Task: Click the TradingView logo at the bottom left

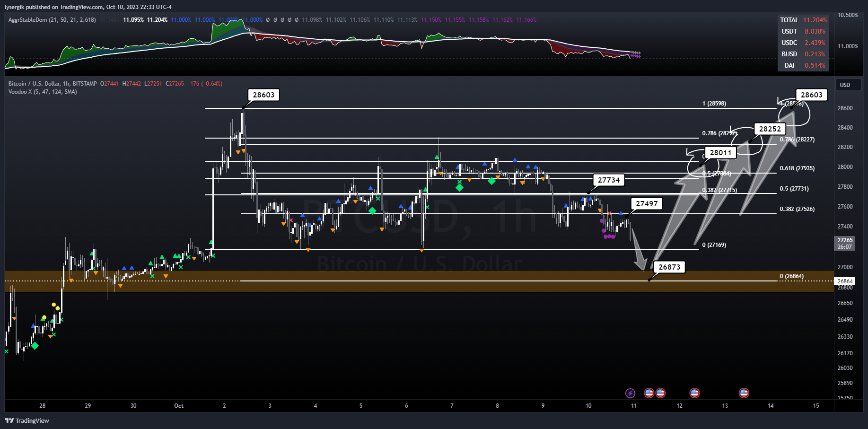Action: pyautogui.click(x=27, y=420)
